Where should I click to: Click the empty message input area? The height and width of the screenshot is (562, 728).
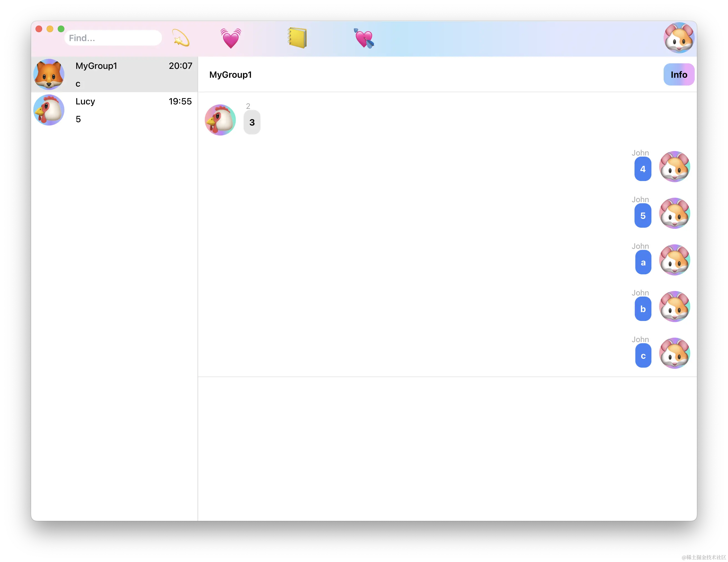447,447
